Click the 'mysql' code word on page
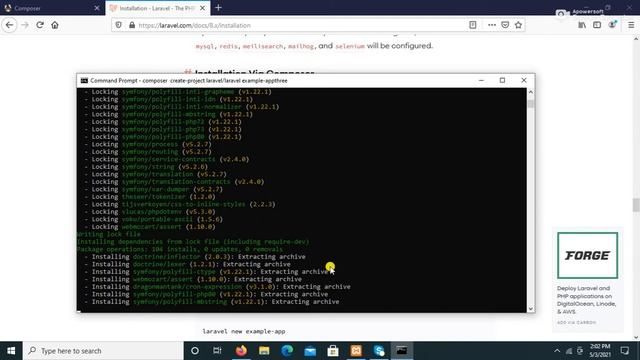 (x=204, y=47)
